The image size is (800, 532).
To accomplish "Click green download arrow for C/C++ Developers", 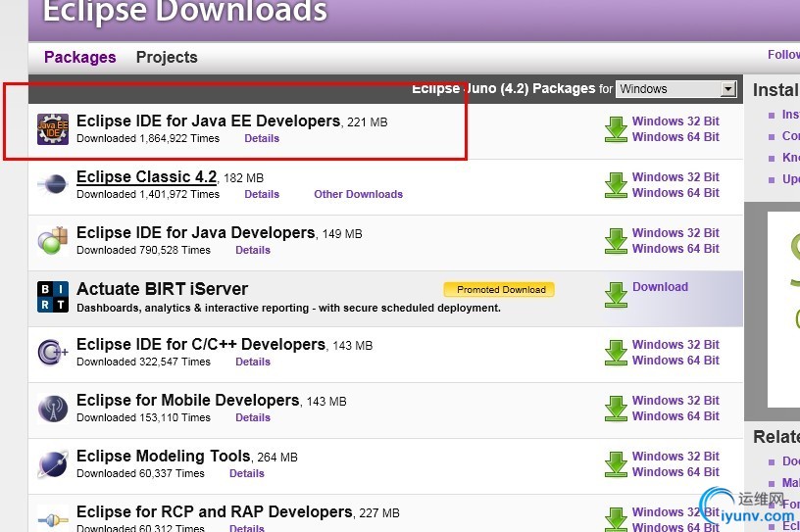I will click(616, 353).
